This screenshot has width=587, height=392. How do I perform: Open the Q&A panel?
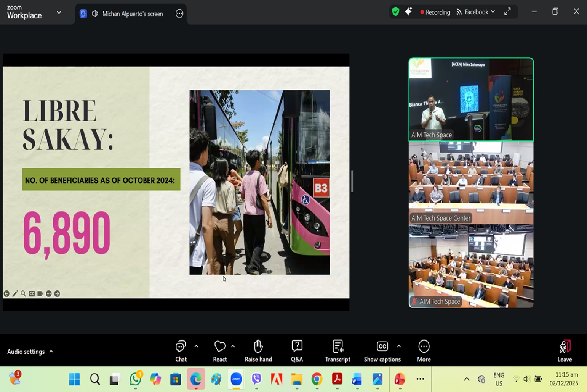point(297,351)
